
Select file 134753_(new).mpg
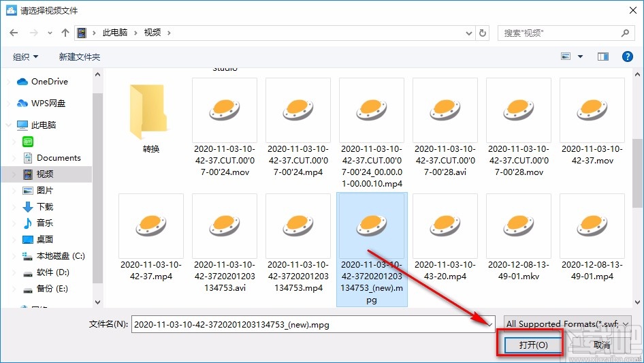point(372,249)
